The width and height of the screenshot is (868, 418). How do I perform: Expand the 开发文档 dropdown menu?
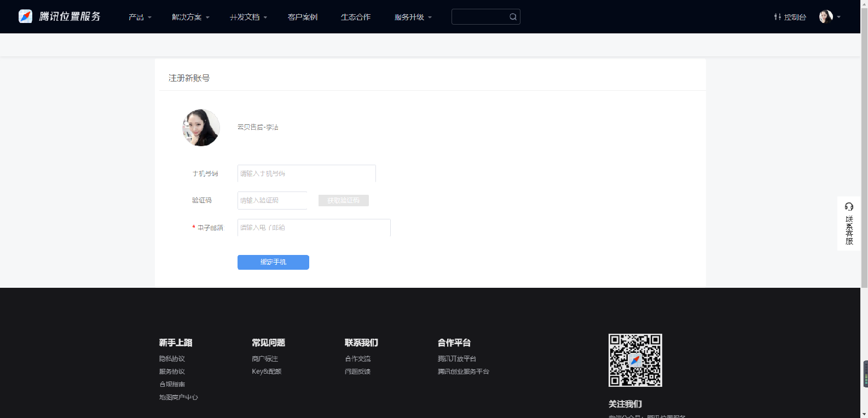(248, 17)
